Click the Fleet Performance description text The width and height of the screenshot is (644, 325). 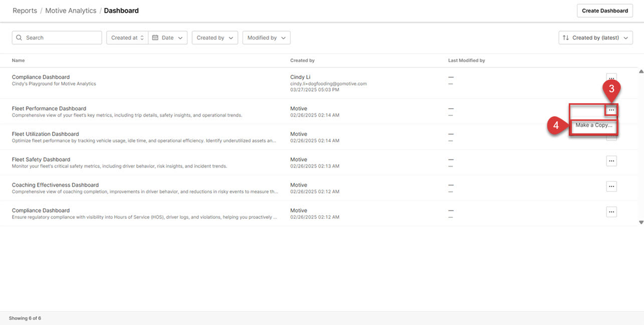click(x=127, y=115)
